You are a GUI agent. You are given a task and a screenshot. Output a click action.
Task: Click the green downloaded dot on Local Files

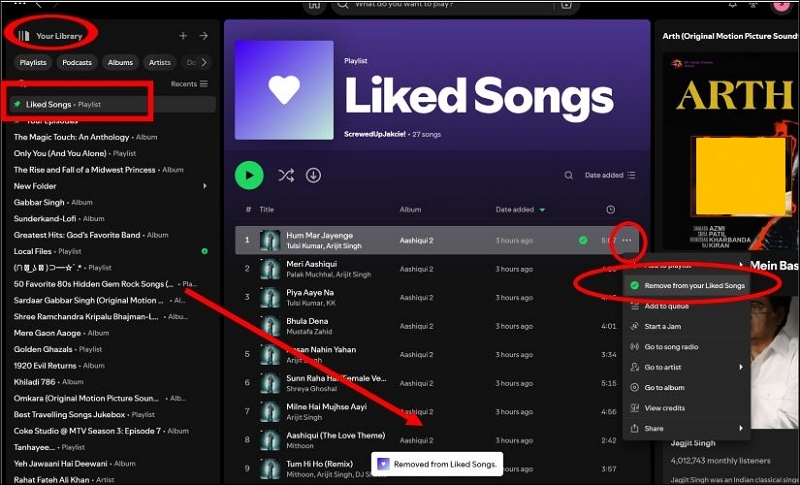[205, 251]
